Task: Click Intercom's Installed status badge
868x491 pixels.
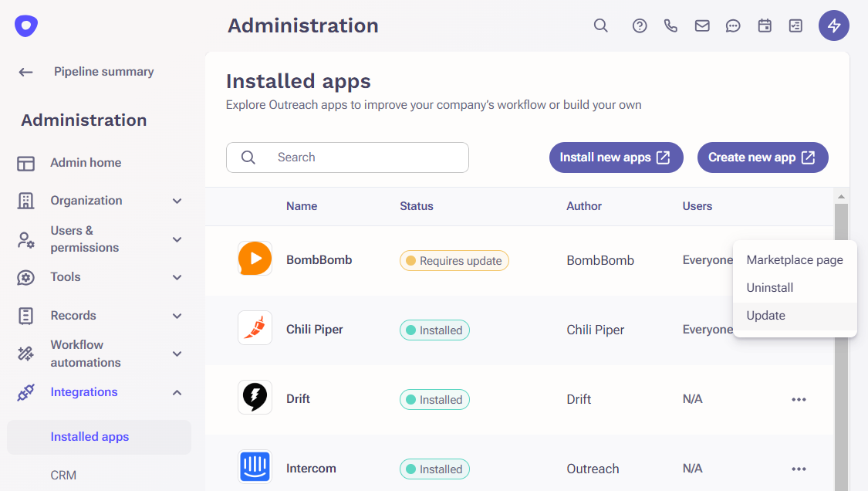Action: [x=434, y=469]
